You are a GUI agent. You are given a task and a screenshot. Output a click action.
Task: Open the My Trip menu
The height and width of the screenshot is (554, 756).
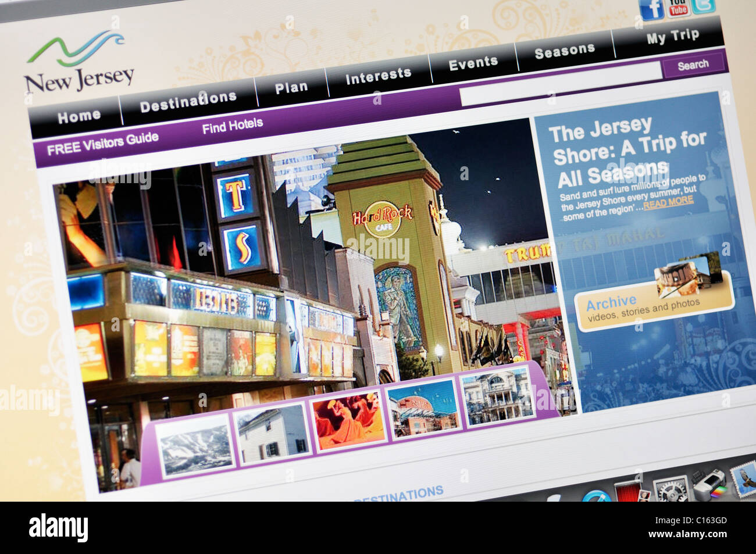(x=672, y=37)
